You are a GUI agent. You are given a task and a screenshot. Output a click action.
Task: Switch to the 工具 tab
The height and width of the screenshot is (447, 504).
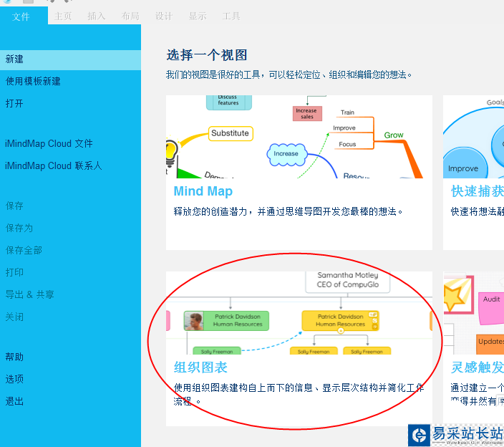click(231, 16)
